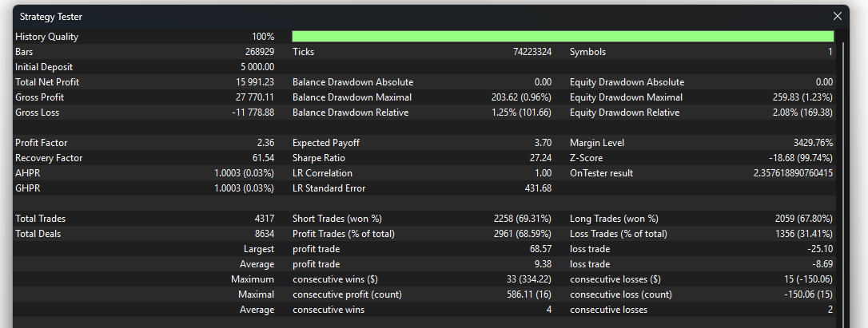Click the Balance Drawdown Absolute label
This screenshot has height=328, width=868.
coord(352,82)
